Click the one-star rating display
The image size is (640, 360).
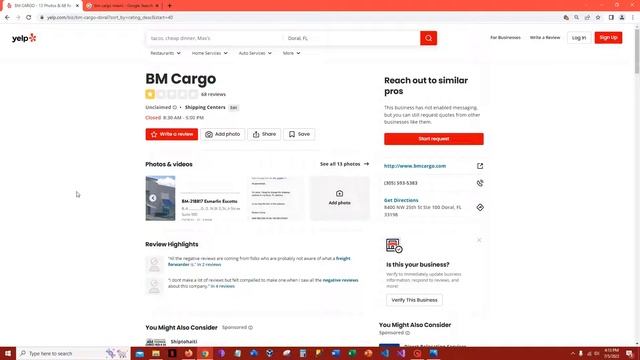pyautogui.click(x=171, y=94)
